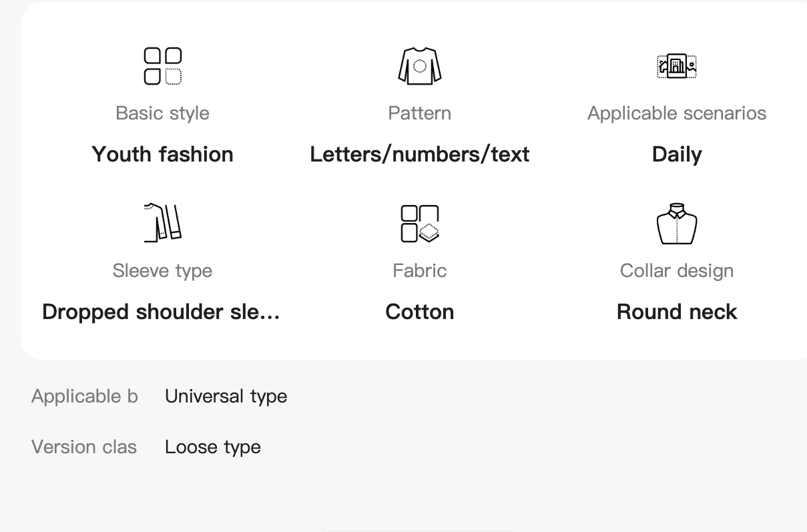The width and height of the screenshot is (807, 532).
Task: Select the Youth fashion value
Action: 163,154
